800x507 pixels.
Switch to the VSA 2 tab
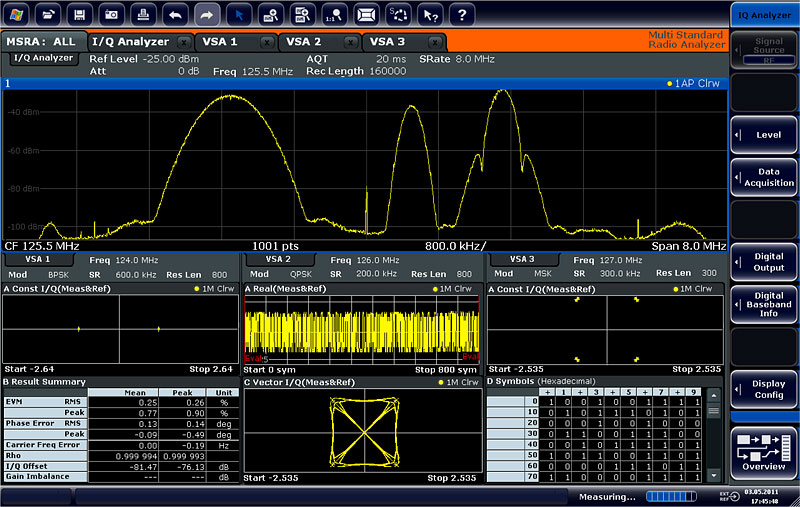click(303, 42)
